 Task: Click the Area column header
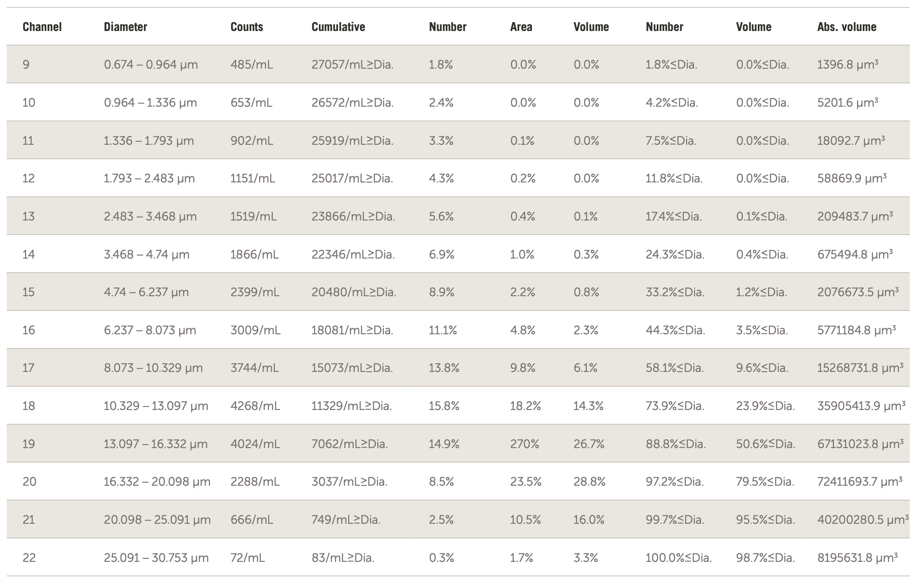521,27
